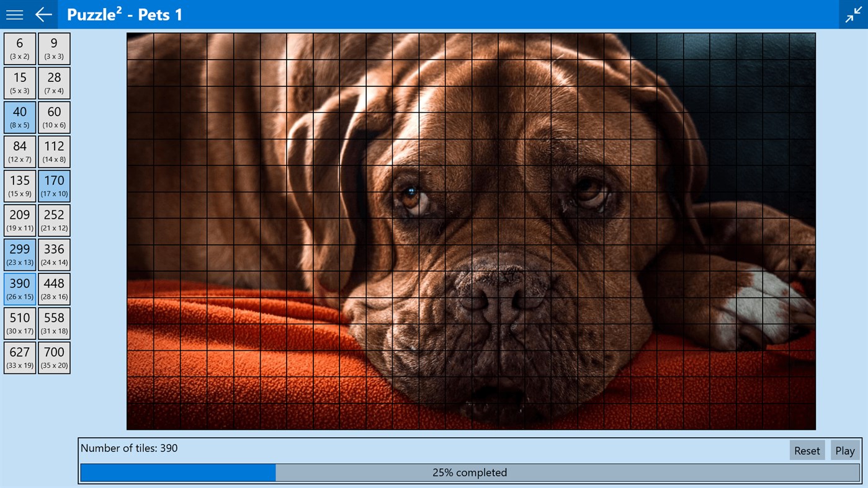
Task: Open the highlighted 170 (17 x 10) puzzle
Action: [x=54, y=185]
